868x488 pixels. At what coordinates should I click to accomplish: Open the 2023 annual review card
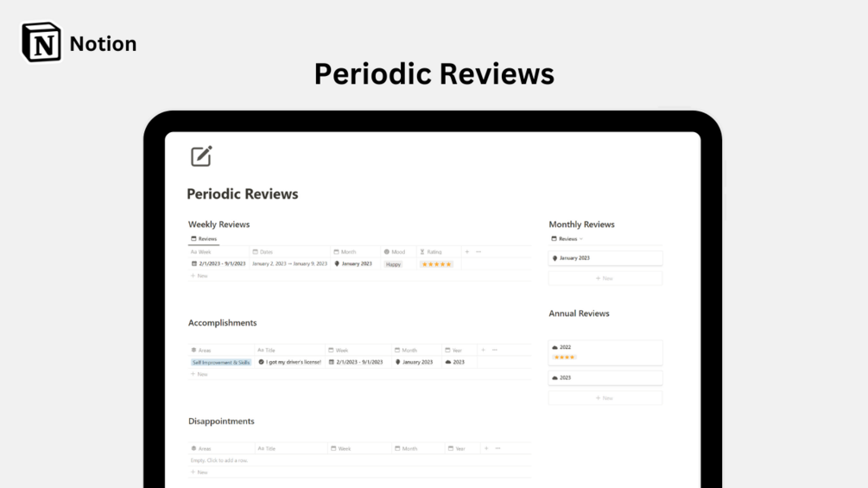(x=605, y=378)
